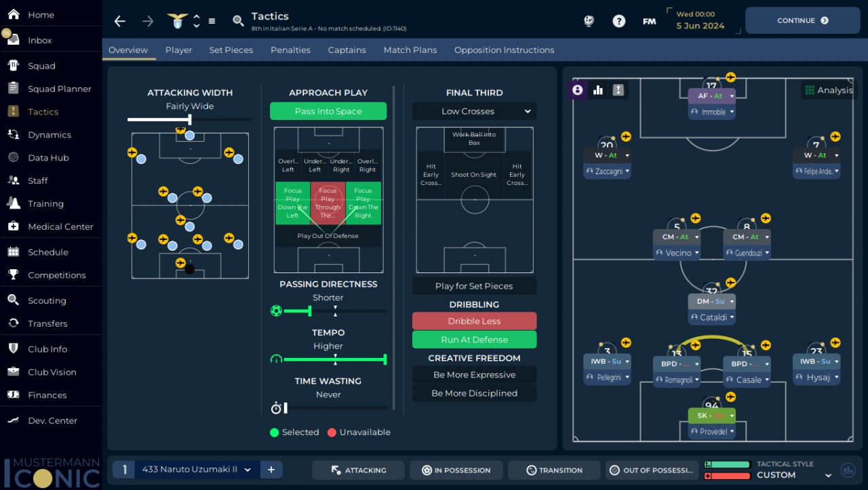
Task: Enable Shoot On Sight
Action: click(x=474, y=175)
